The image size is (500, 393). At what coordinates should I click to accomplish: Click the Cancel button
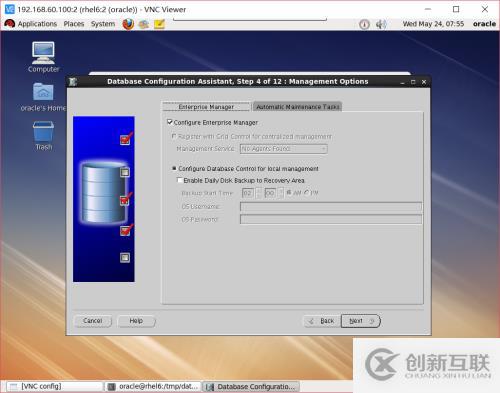[x=93, y=321]
